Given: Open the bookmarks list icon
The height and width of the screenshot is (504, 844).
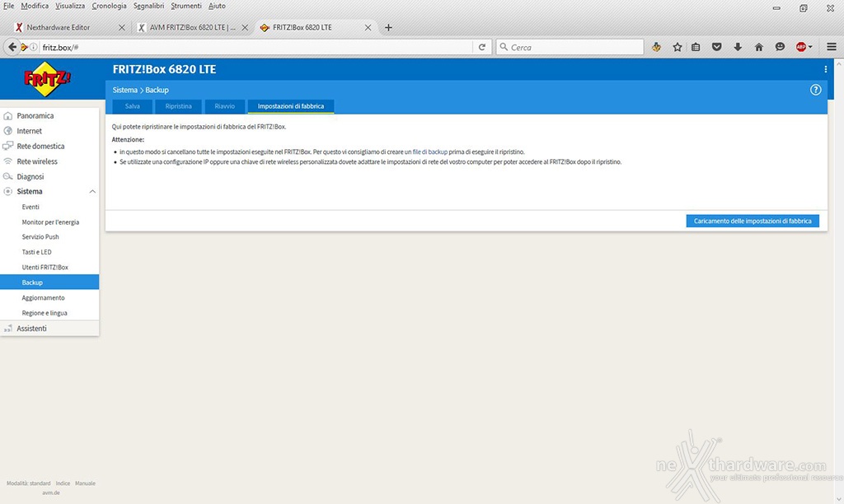Looking at the screenshot, I should pyautogui.click(x=696, y=47).
